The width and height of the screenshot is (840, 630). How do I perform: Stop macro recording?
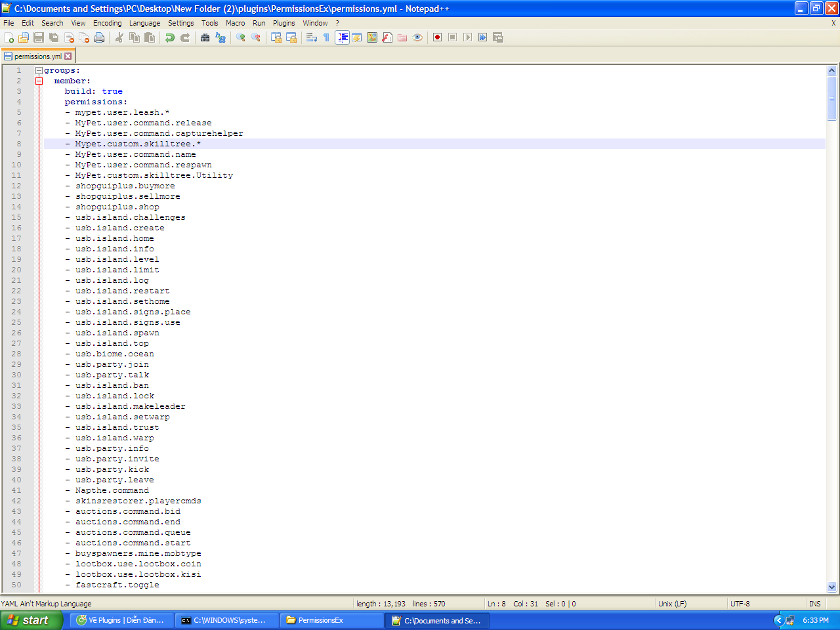point(453,37)
